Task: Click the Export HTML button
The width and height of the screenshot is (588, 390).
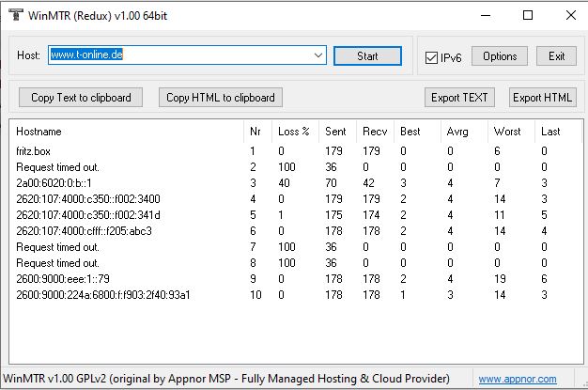Action: [x=543, y=98]
